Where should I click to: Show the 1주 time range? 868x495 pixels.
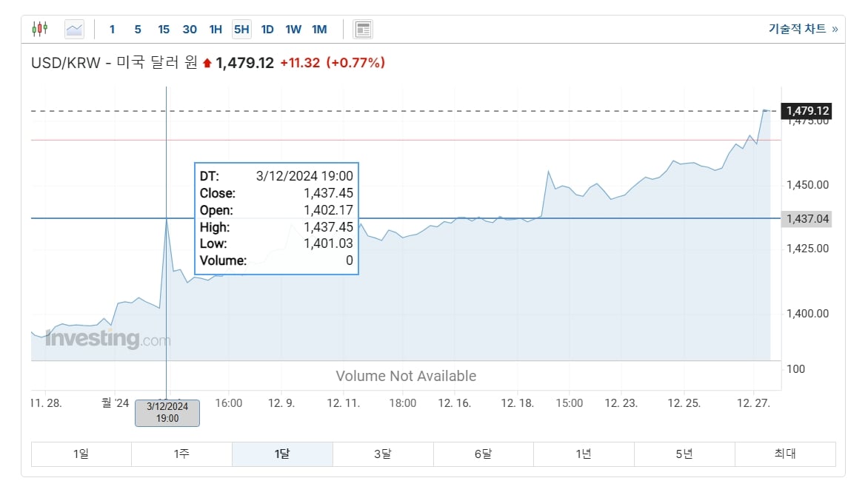[181, 454]
